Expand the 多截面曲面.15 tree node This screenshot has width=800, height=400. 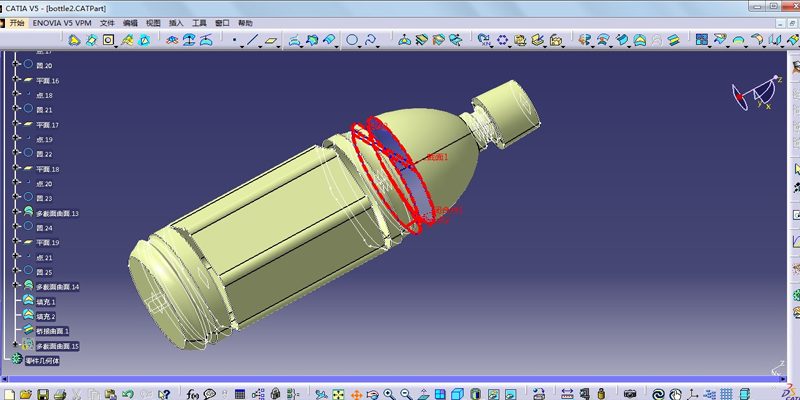pos(16,346)
